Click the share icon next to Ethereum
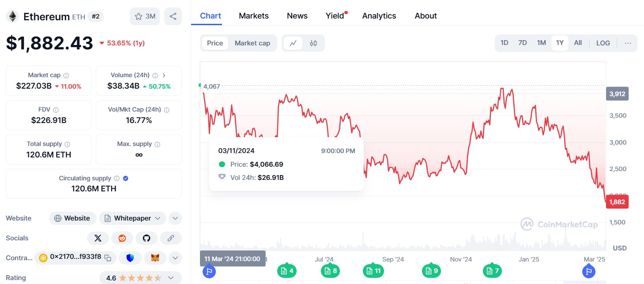644x284 pixels. click(x=173, y=16)
